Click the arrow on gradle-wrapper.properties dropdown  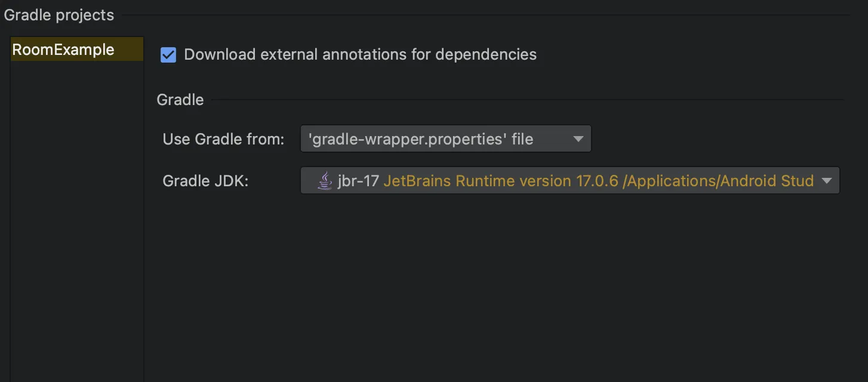(578, 139)
